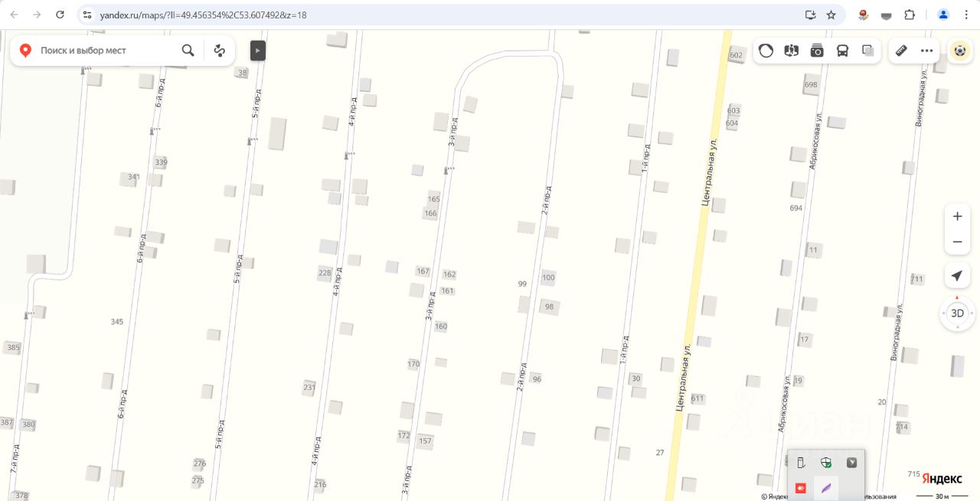Image resolution: width=980 pixels, height=501 pixels.
Task: Expand the collapsed side panel arrow
Action: (x=258, y=51)
